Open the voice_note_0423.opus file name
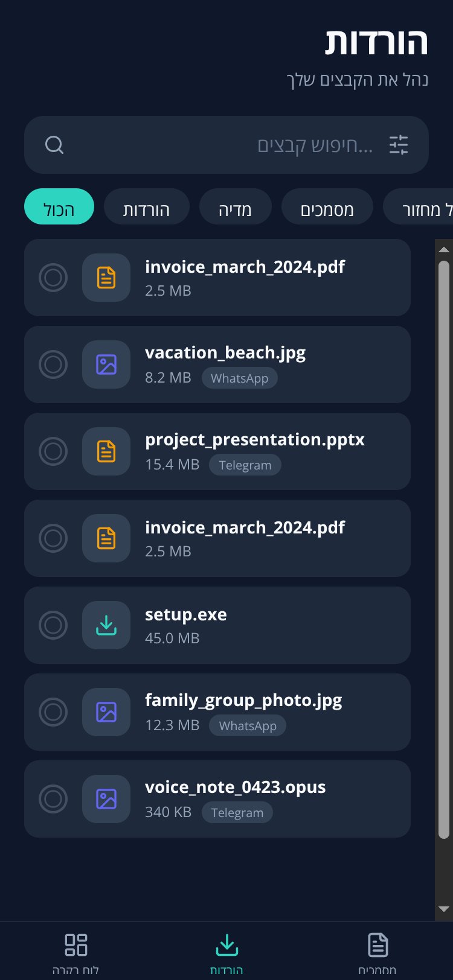 coord(236,787)
